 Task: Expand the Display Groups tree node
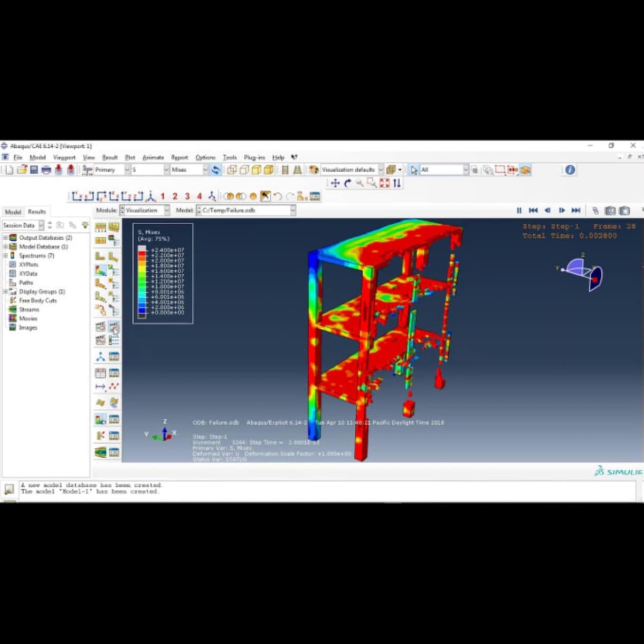pyautogui.click(x=6, y=292)
